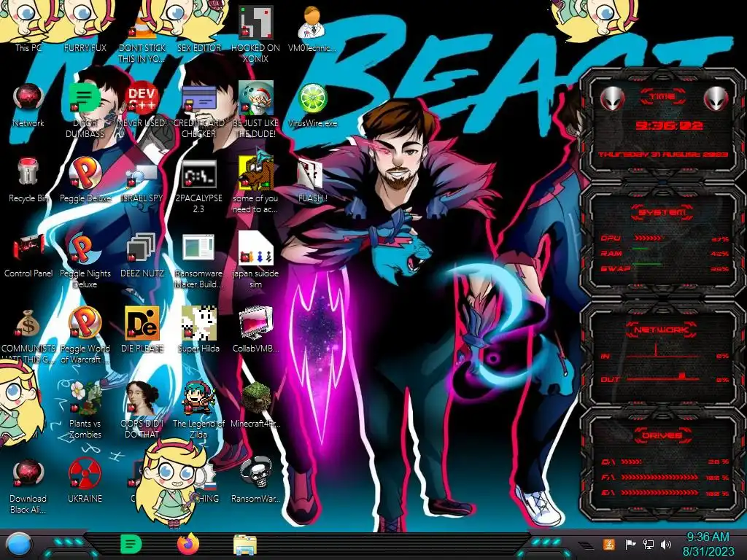Click the orange Java tray icon
Viewport: 747px width, 560px height.
tap(609, 544)
